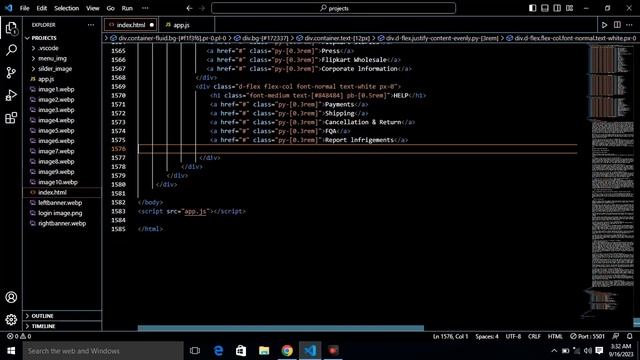Go back with the left arrow
Viewport: 640px width, 360px height.
189,8
